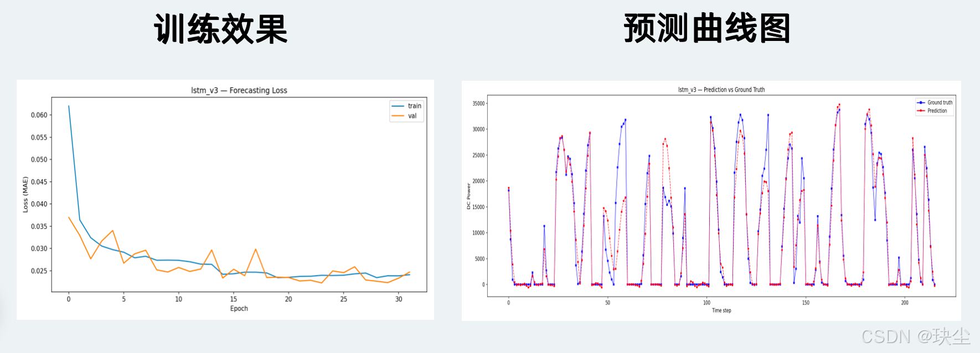Click the 'lstm_v3 — Forecasting Loss' chart title

coord(239,90)
